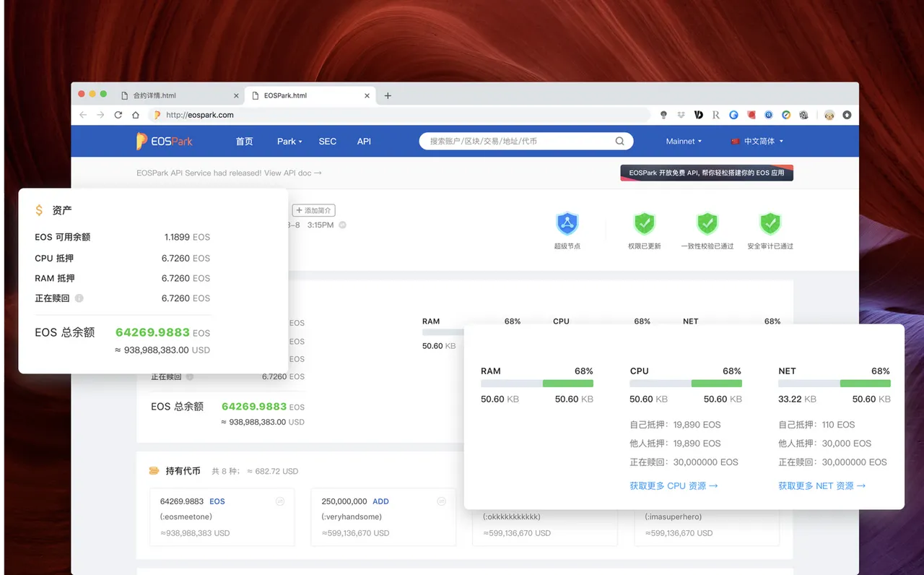Open the SEC navigation item
The image size is (924, 575).
pyautogui.click(x=328, y=141)
